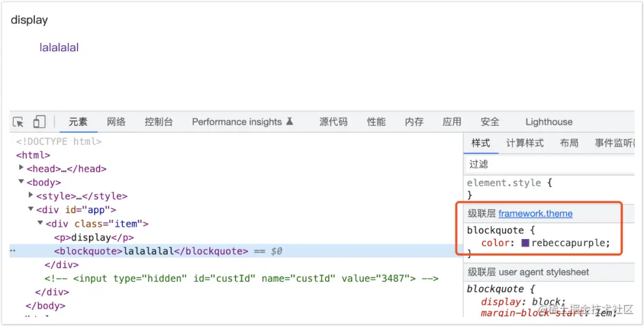The width and height of the screenshot is (644, 326).
Task: Toggle the device toolbar icon
Action: tap(39, 122)
